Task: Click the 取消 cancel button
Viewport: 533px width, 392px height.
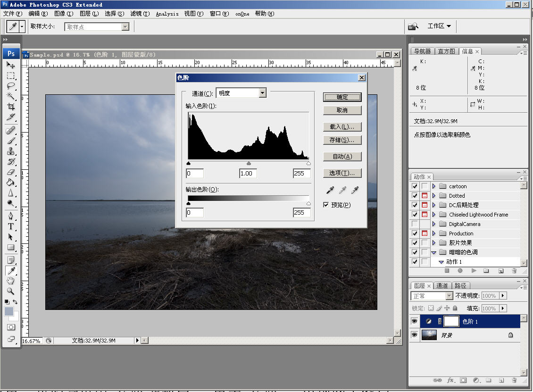Action: [x=342, y=110]
